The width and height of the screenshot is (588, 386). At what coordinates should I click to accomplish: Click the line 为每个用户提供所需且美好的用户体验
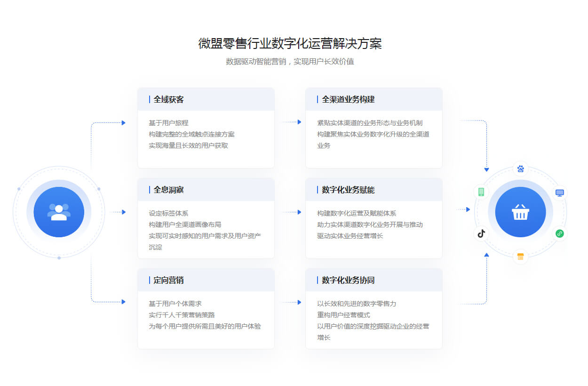tap(205, 326)
